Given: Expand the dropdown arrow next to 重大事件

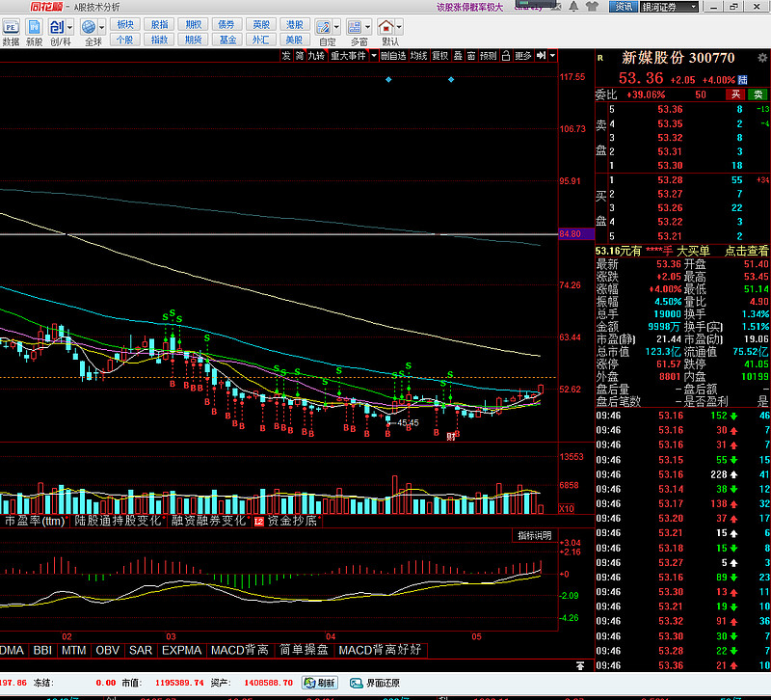Looking at the screenshot, I should (374, 56).
